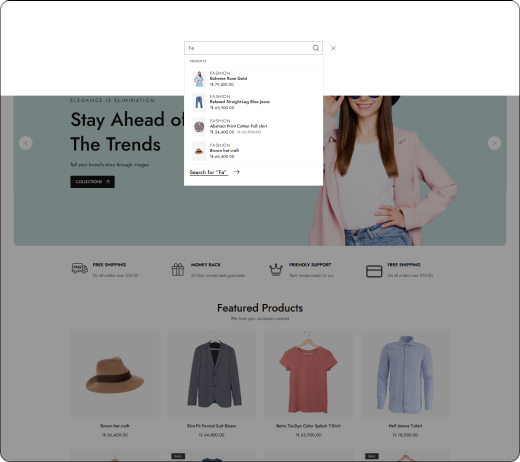Viewport: 520px width, 462px height.
Task: Click the COLLECTIONS button
Action: [x=92, y=182]
